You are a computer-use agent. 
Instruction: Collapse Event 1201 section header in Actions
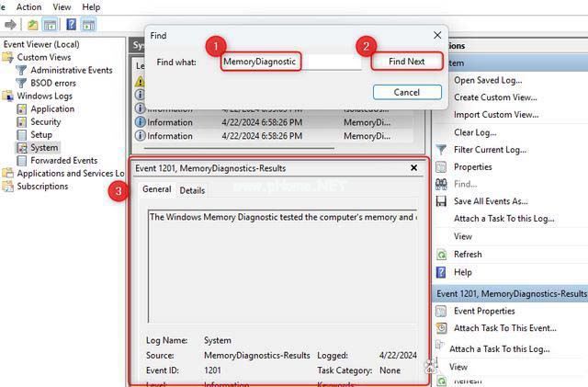[x=511, y=293]
